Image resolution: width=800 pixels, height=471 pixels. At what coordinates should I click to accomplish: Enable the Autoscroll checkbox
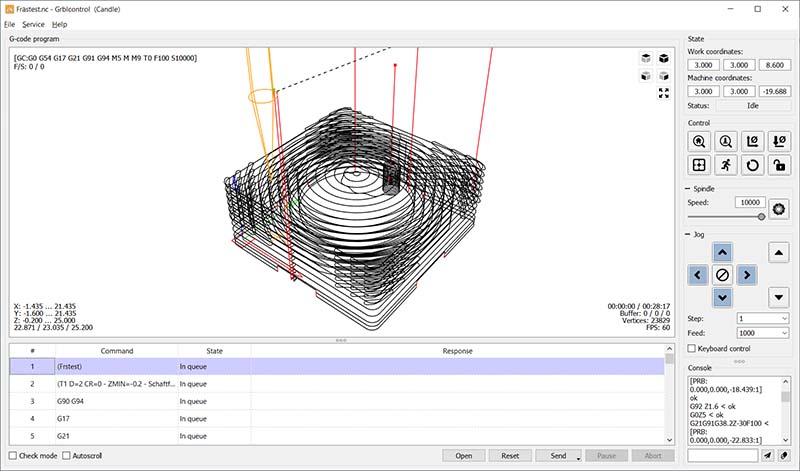tap(66, 456)
